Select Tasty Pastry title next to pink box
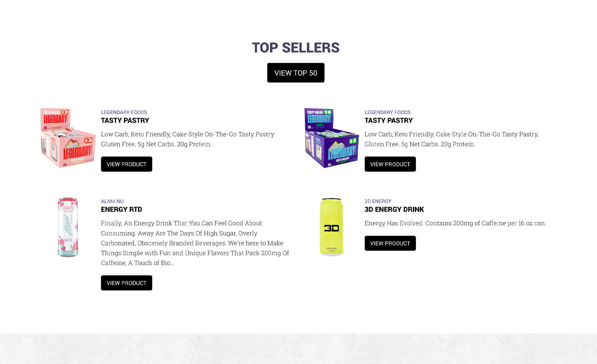 125,120
